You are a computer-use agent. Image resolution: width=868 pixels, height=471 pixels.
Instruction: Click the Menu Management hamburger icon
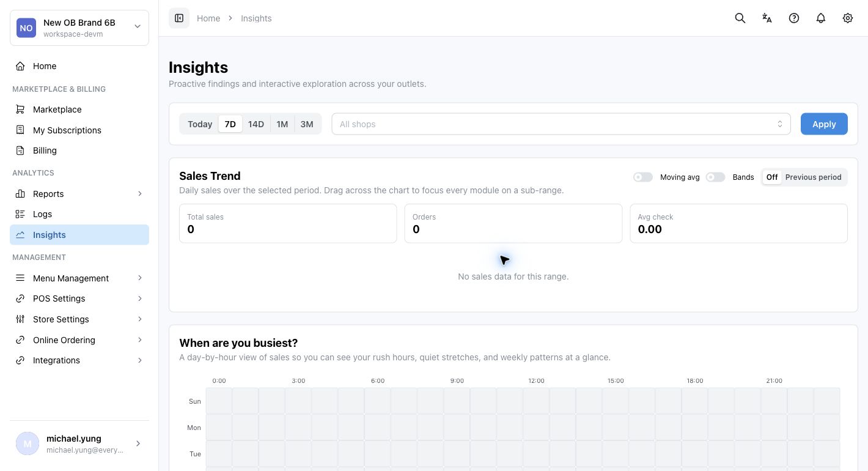click(x=20, y=278)
